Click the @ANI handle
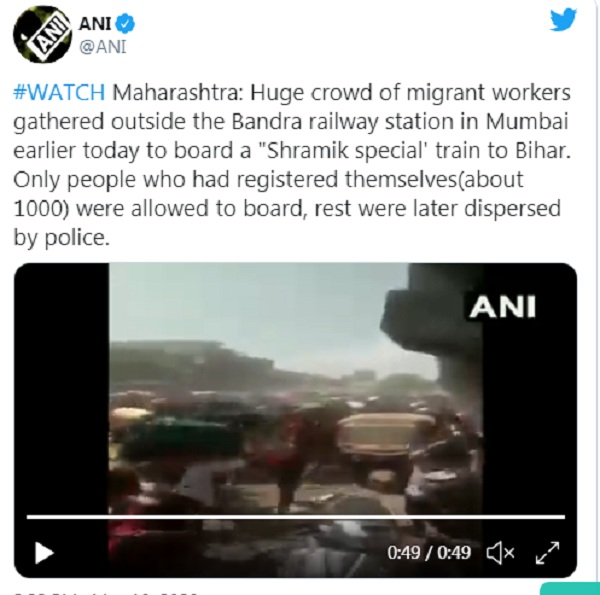The width and height of the screenshot is (600, 595). point(103,47)
